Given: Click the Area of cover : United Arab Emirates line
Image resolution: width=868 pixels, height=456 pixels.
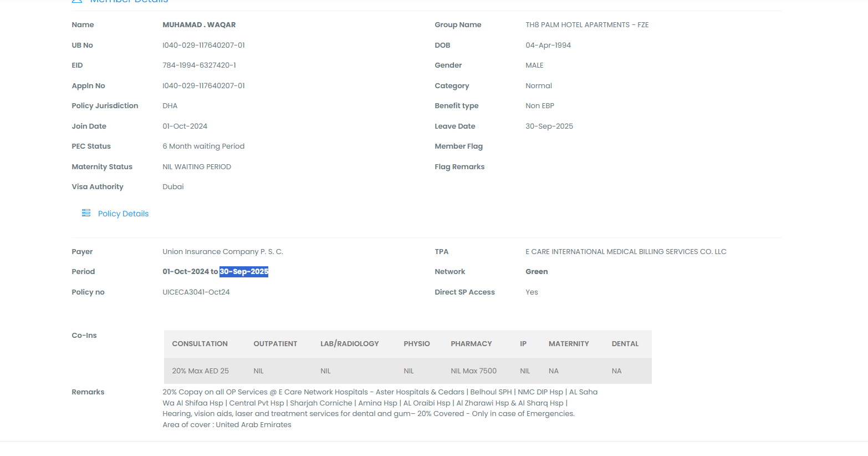Looking at the screenshot, I should [227, 425].
